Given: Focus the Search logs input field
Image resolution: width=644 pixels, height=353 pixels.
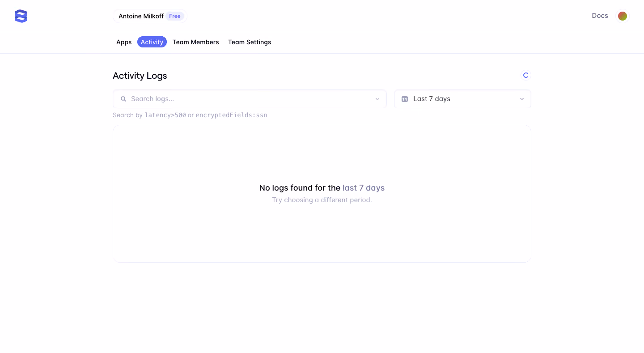Looking at the screenshot, I should (250, 99).
